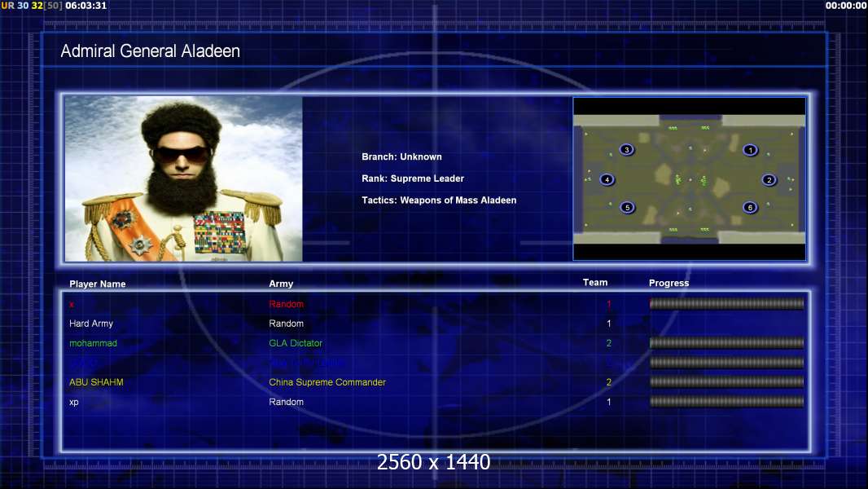868x489 pixels.
Task: Click mohammad's loading progress bar
Action: 727,343
